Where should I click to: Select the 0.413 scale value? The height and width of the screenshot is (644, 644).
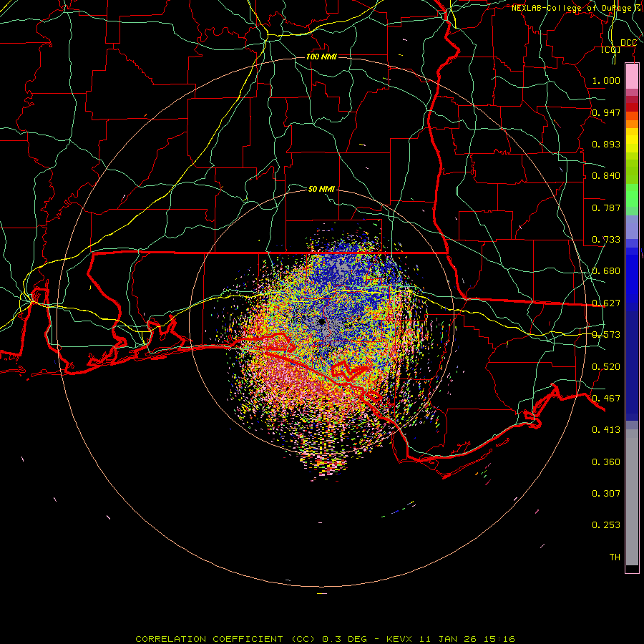tap(606, 430)
